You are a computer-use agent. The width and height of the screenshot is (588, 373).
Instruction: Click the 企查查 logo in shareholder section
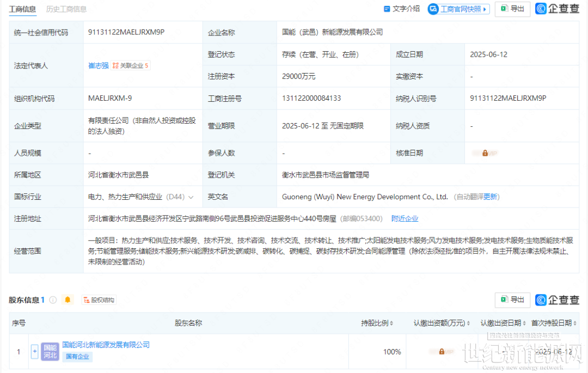558,300
